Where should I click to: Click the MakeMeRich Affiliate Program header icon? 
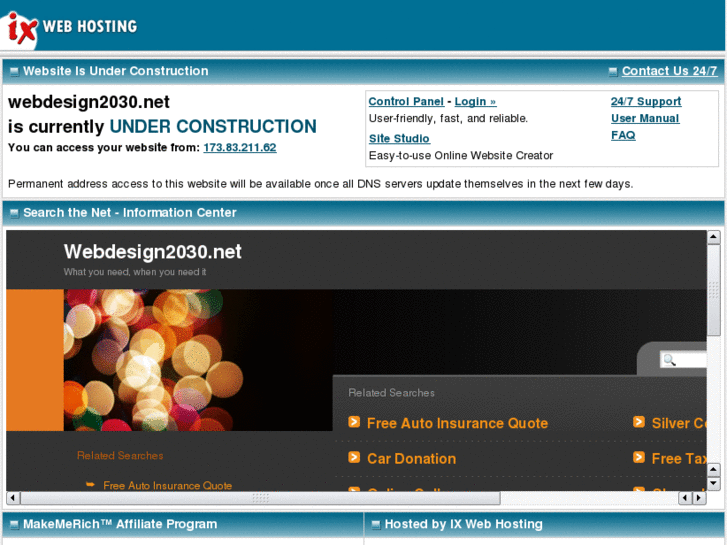[14, 525]
